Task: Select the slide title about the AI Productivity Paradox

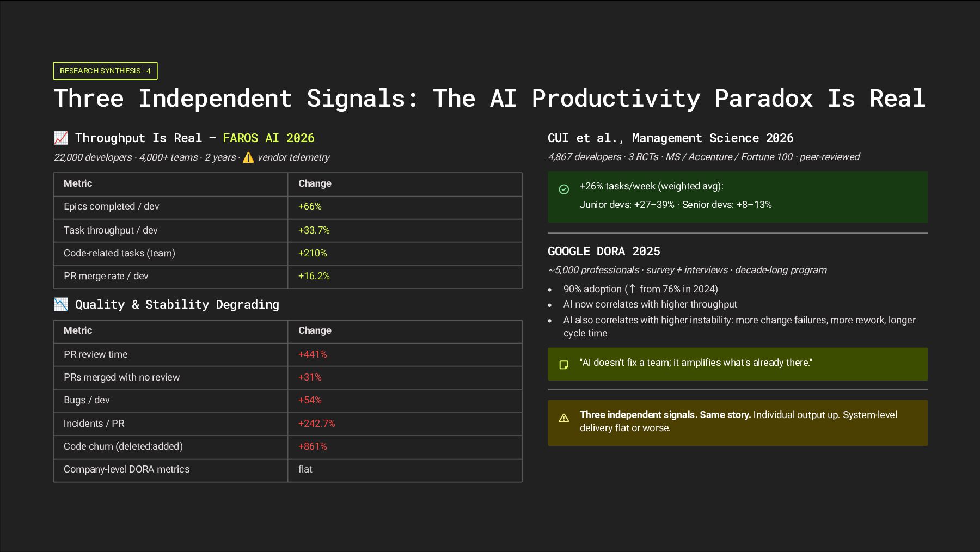Action: click(489, 99)
